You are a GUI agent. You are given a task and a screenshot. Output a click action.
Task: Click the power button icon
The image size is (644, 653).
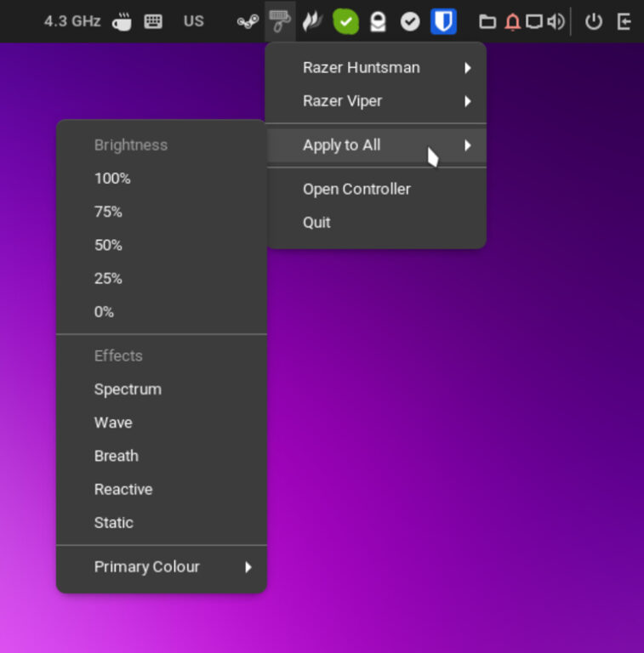tap(593, 21)
